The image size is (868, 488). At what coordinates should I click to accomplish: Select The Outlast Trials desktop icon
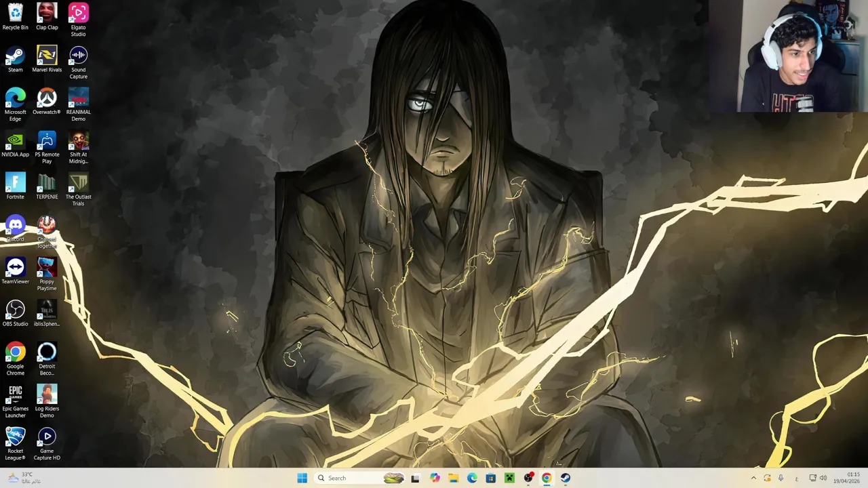[78, 190]
